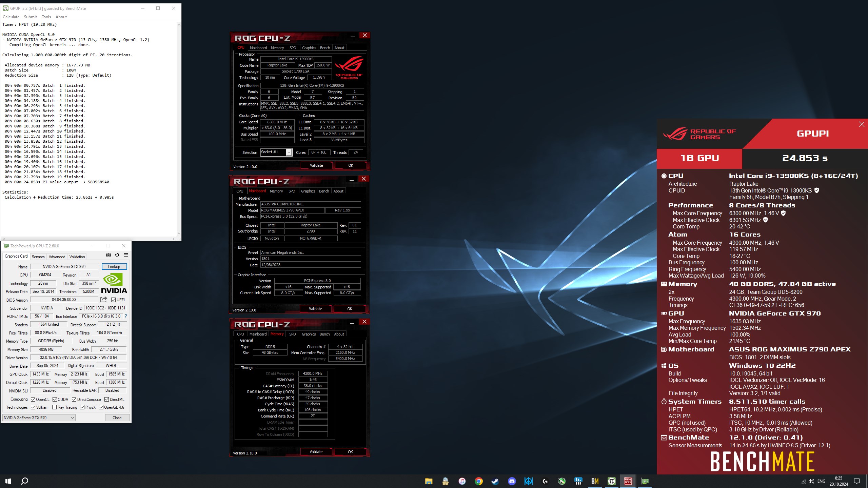The image size is (868, 488).
Task: Click the GPU-Z refresh icon
Action: [117, 255]
